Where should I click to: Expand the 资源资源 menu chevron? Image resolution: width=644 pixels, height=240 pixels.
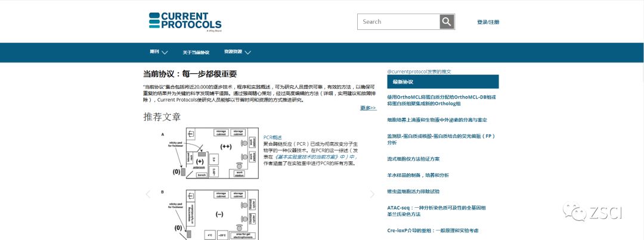pos(247,53)
